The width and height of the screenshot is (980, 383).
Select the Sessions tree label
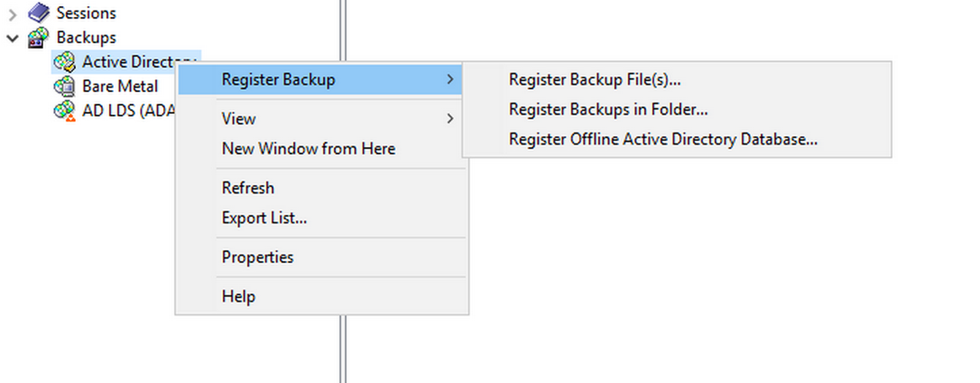86,13
